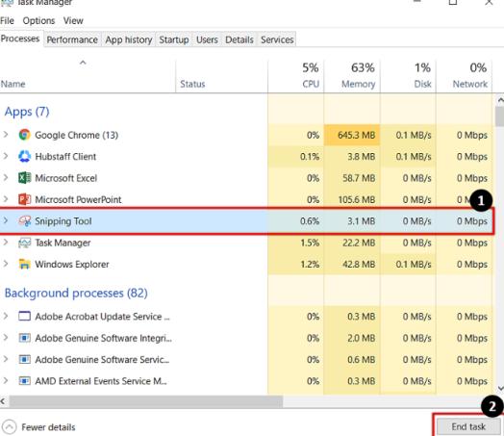This screenshot has width=504, height=436.
Task: Click the Adobe Genuine Software Servic... icon
Action: pyautogui.click(x=24, y=359)
